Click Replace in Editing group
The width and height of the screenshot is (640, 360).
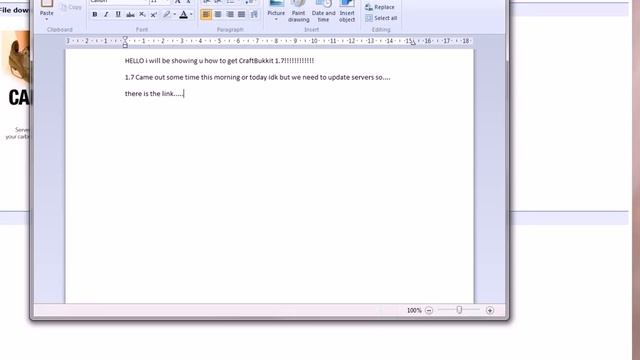[380, 7]
